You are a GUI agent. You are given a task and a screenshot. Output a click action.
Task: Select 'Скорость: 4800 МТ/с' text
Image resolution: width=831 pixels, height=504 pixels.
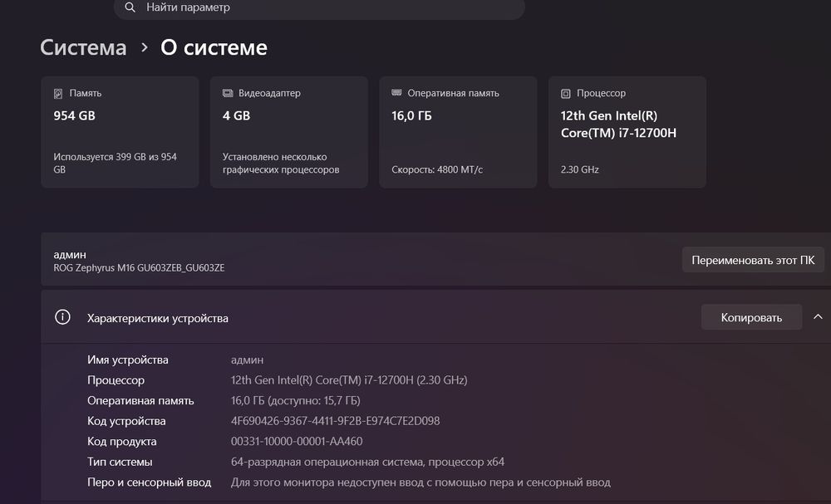click(437, 169)
